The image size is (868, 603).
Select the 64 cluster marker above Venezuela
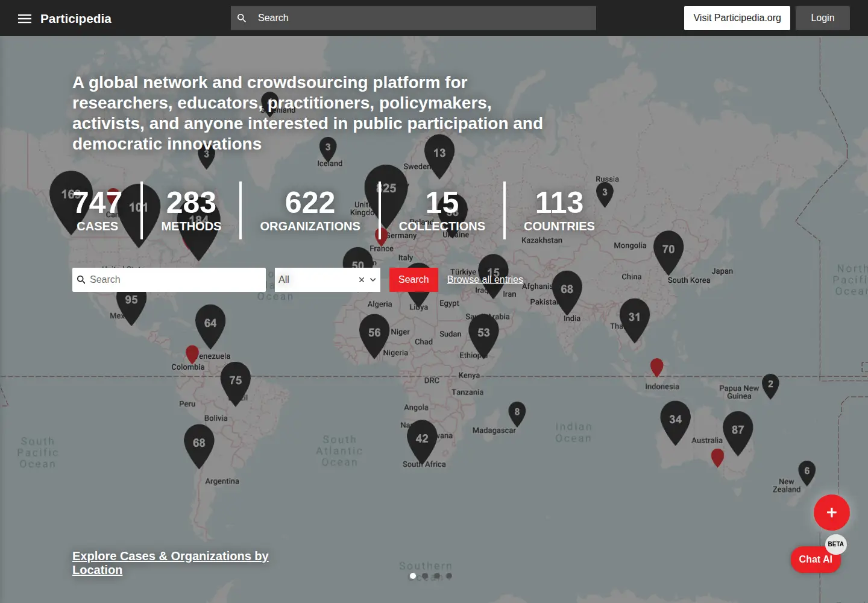point(210,326)
